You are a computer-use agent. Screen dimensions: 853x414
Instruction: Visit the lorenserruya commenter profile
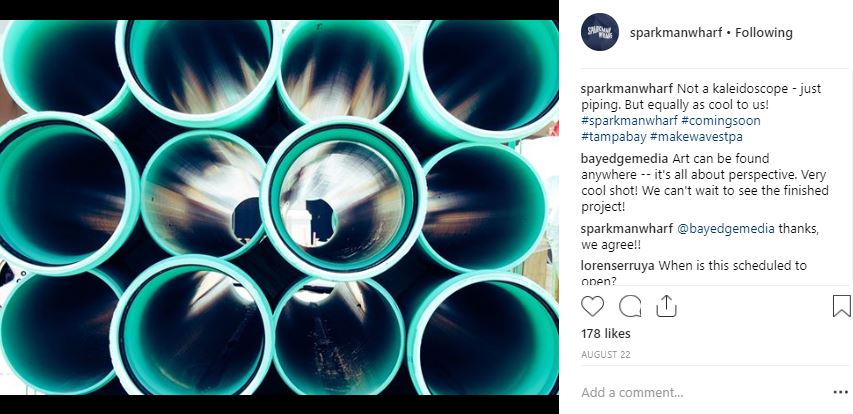pos(618,265)
